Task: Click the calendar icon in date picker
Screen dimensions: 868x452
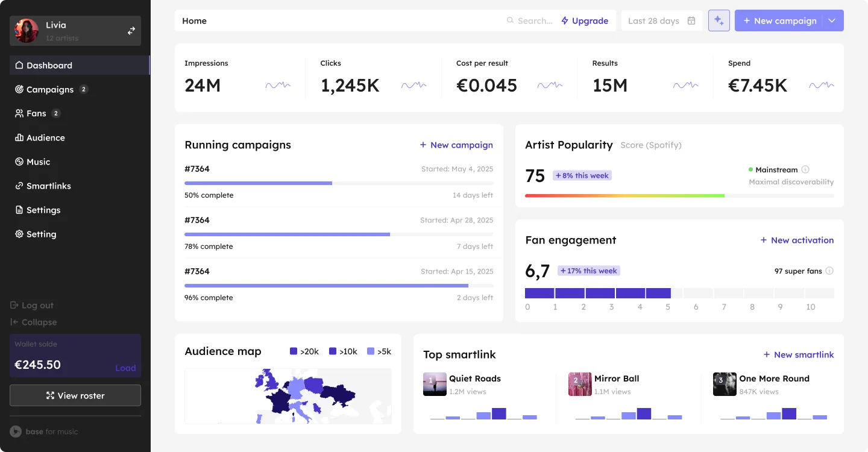Action: pyautogui.click(x=691, y=20)
